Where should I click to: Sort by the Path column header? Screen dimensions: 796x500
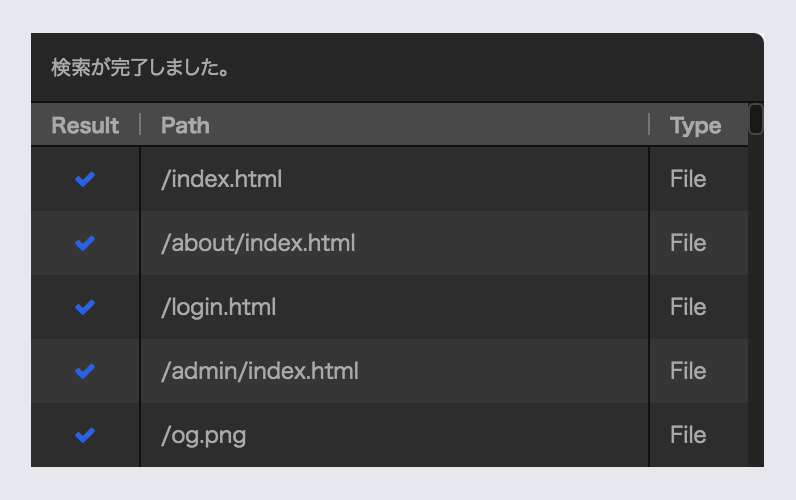[185, 125]
